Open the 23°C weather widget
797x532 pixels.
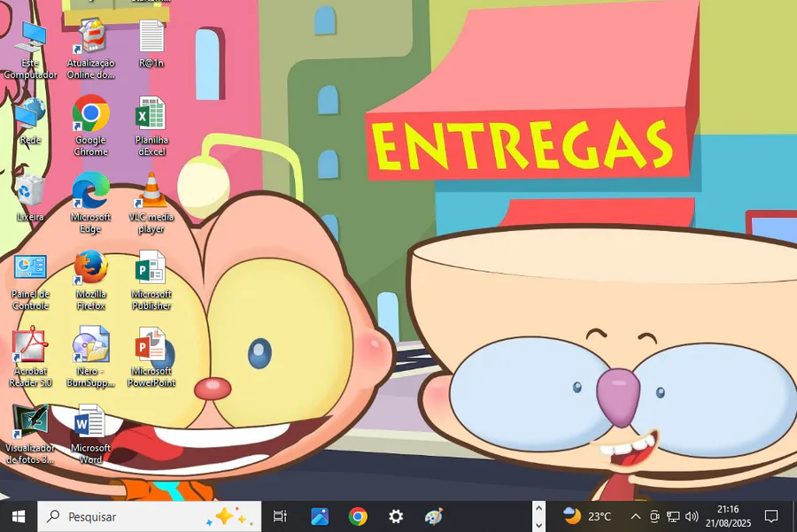click(x=587, y=516)
